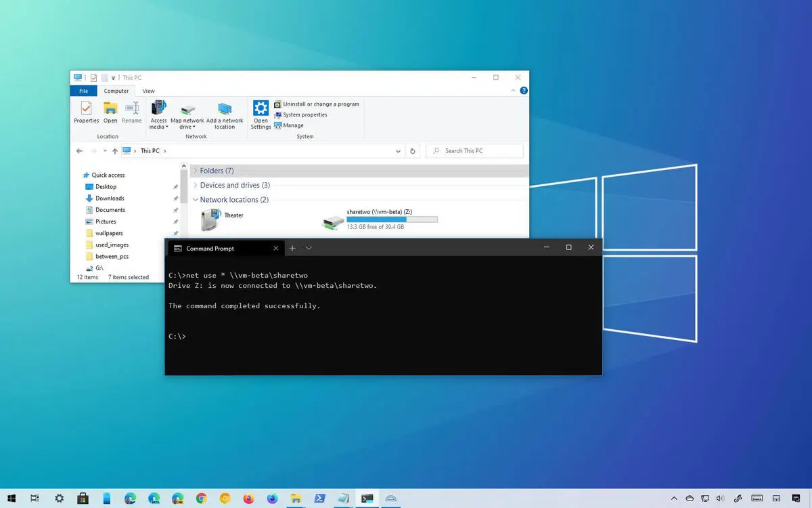Click Open in the Location group

coord(110,112)
